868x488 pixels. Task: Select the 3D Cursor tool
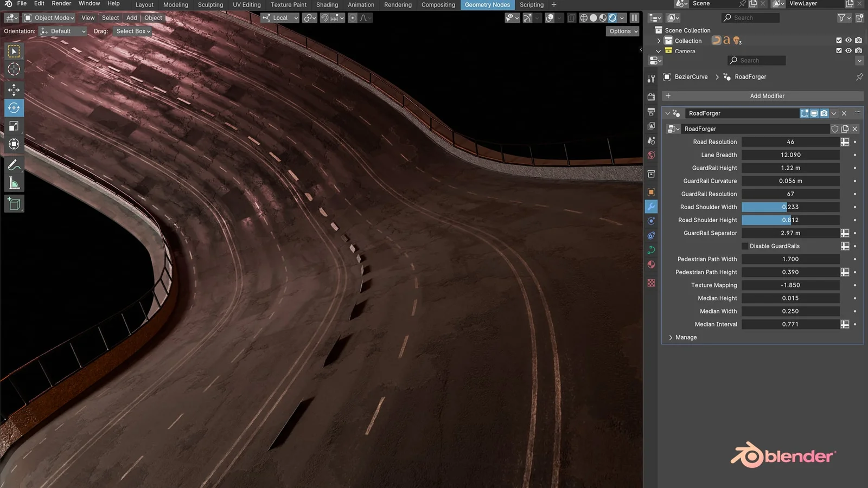[x=14, y=69]
